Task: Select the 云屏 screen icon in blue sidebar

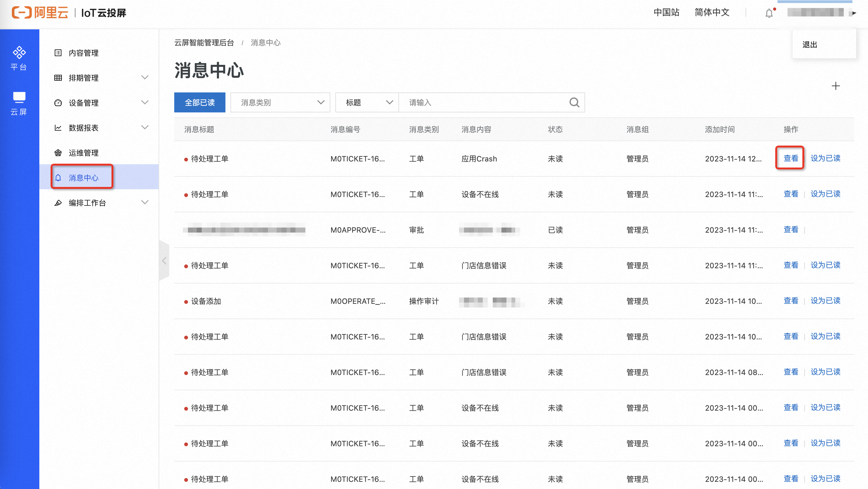Action: click(x=19, y=103)
